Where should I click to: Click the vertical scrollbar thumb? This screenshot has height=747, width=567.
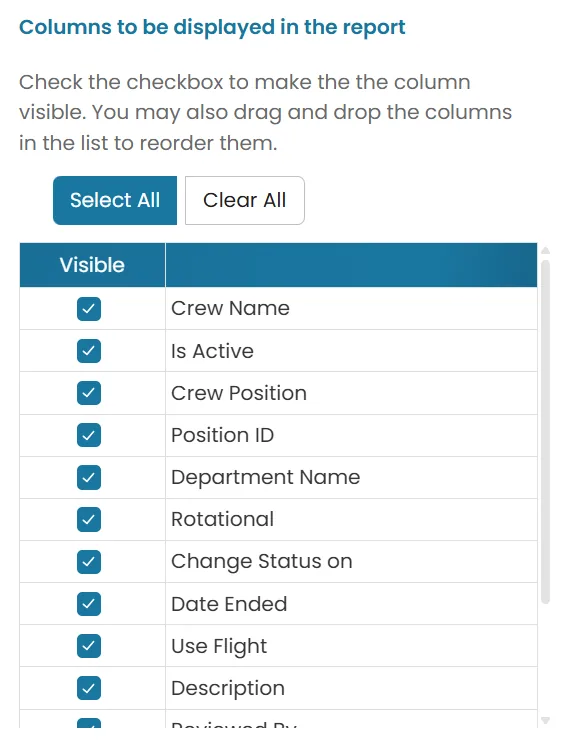(x=546, y=432)
